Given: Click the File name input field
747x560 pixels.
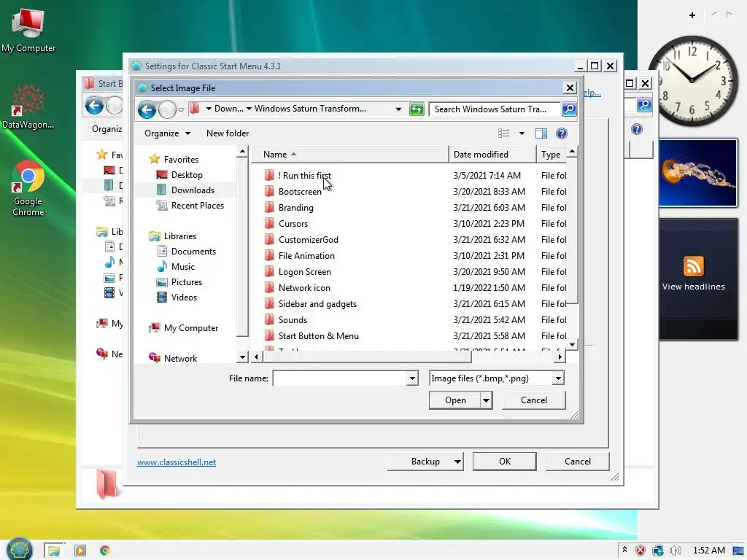Looking at the screenshot, I should (x=340, y=378).
